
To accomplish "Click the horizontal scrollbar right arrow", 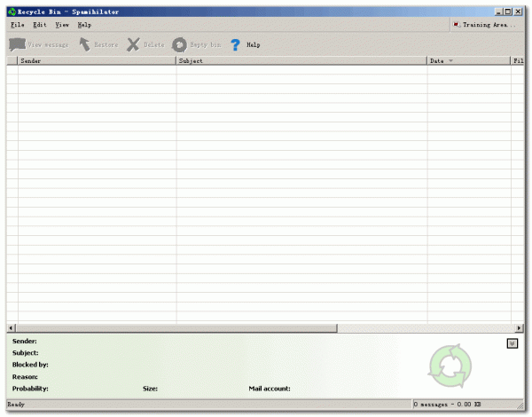I will (x=519, y=328).
